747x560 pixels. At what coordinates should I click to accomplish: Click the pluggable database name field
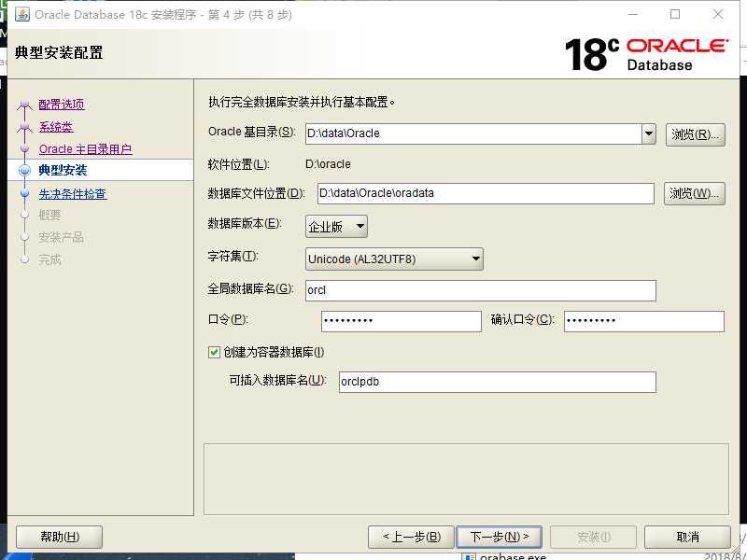(x=498, y=382)
